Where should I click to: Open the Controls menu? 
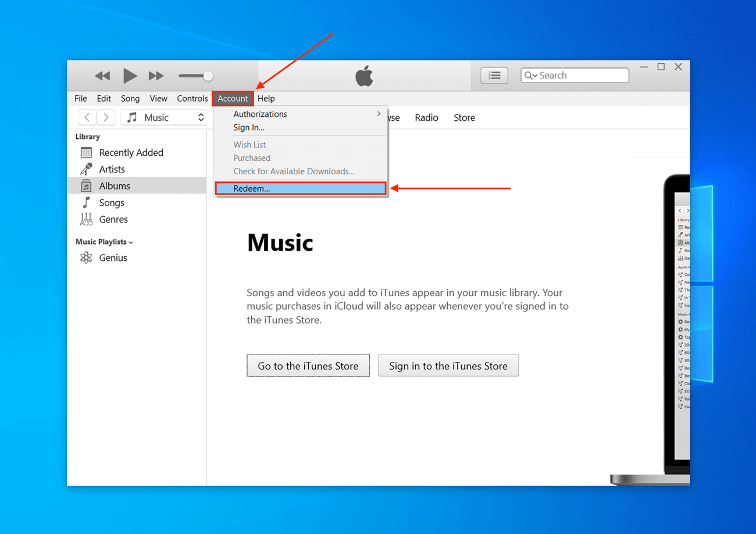(x=192, y=98)
